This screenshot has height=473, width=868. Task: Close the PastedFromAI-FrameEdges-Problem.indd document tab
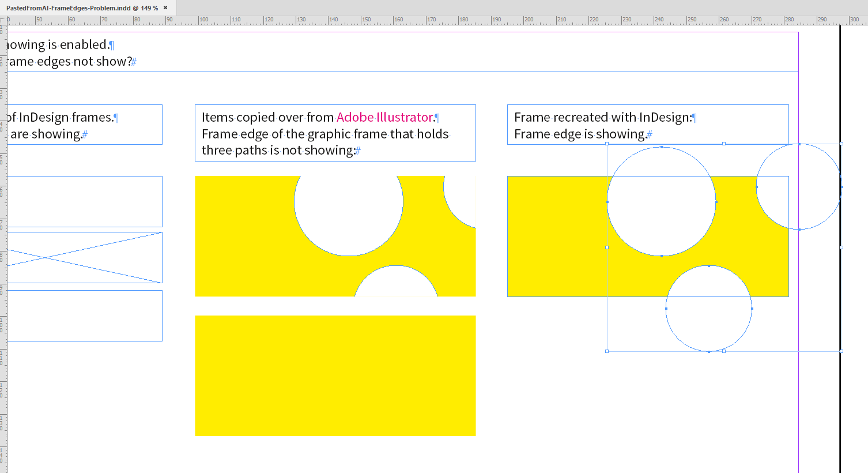(x=165, y=8)
